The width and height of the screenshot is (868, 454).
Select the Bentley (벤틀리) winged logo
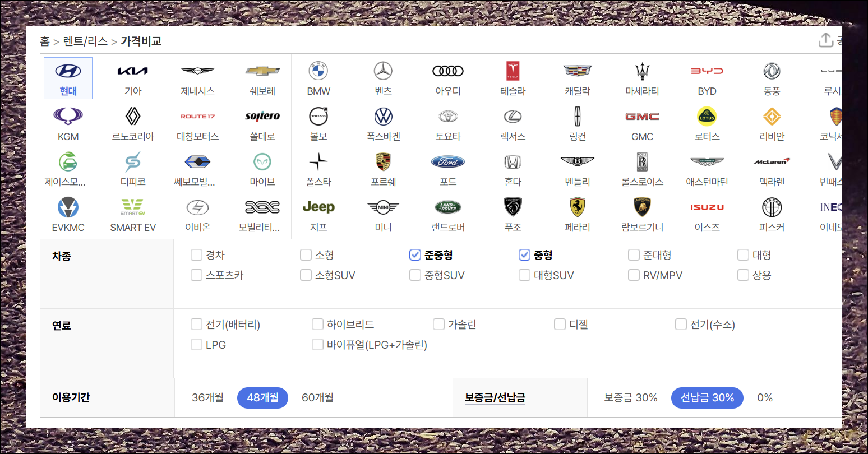coord(578,162)
